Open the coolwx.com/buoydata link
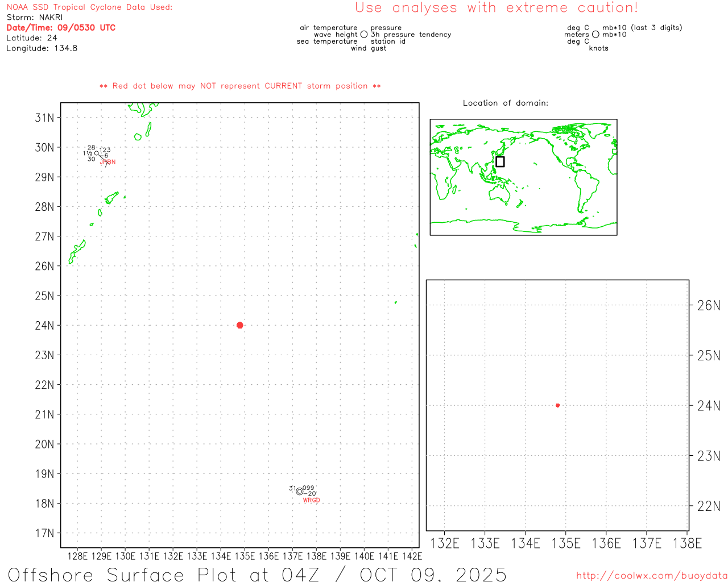Screen dimensions: 728x582 tap(651, 576)
